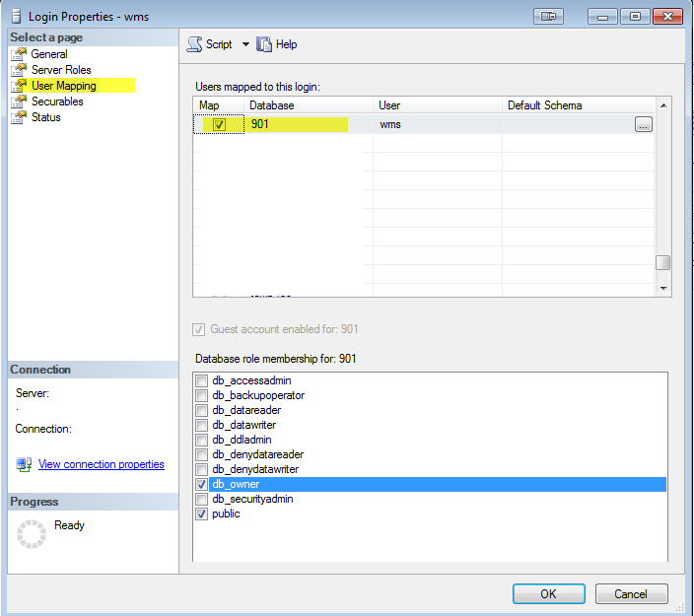Select the Server Roles page label

click(61, 70)
